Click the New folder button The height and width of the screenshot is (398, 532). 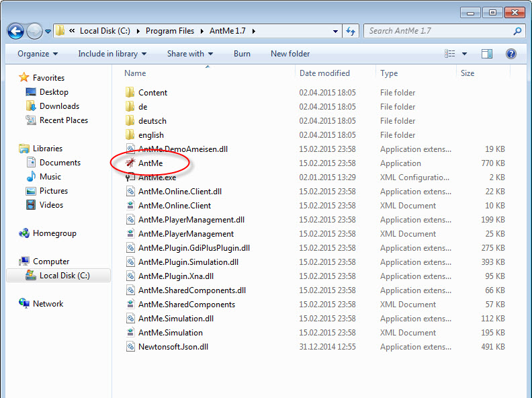pos(290,54)
